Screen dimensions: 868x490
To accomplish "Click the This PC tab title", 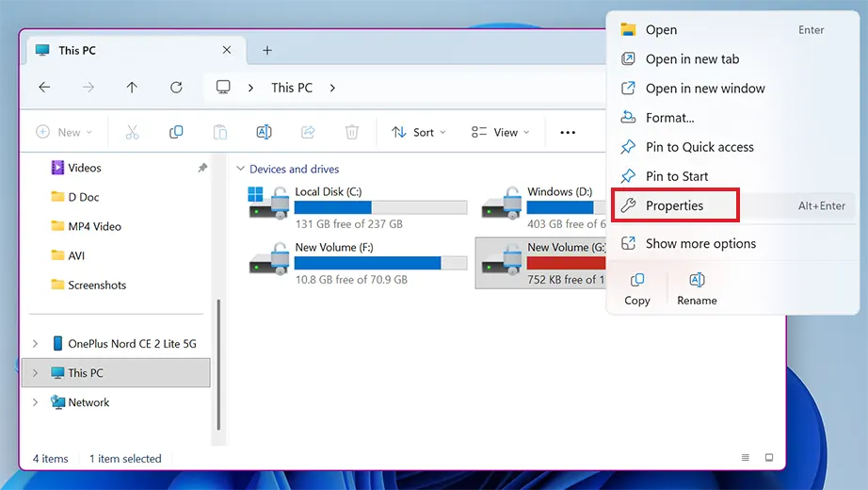I will pyautogui.click(x=77, y=51).
